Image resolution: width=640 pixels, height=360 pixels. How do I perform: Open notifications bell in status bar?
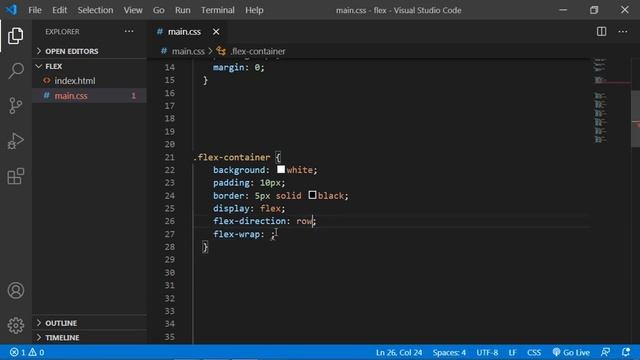coord(626,352)
